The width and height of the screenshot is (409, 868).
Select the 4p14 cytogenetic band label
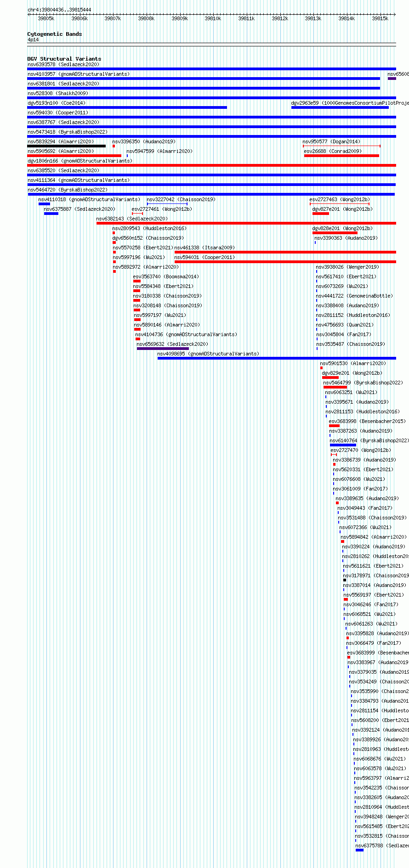(x=33, y=40)
